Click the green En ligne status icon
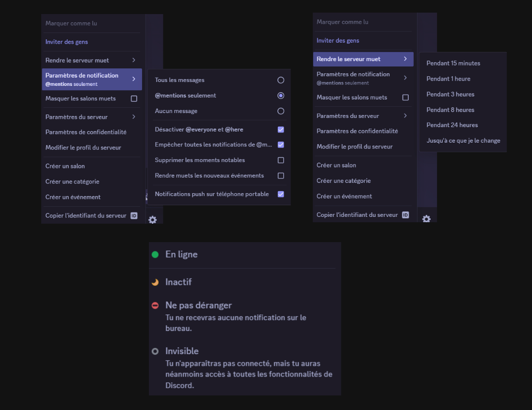Image resolution: width=532 pixels, height=410 pixels. click(155, 255)
